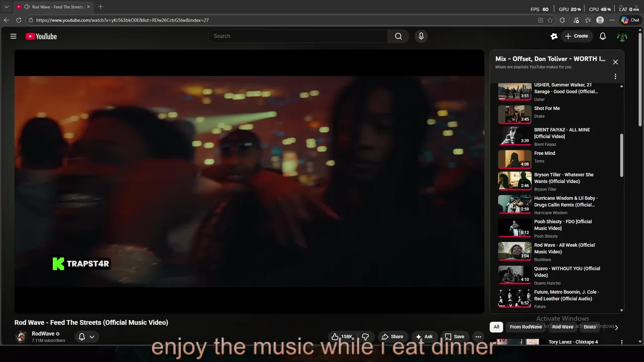644x362 pixels.
Task: Click the playlist panel scrollbar thumb
Action: coord(622,155)
